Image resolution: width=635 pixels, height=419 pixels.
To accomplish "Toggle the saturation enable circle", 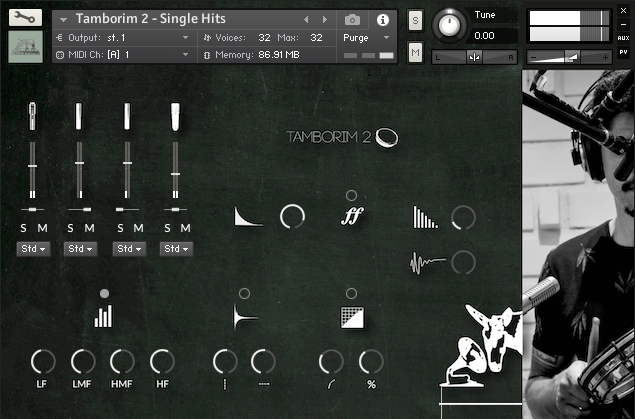I will click(352, 294).
